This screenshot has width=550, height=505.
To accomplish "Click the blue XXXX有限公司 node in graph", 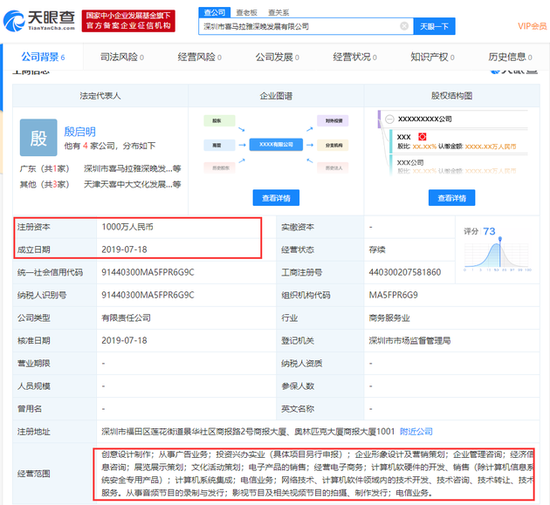I will [276, 144].
